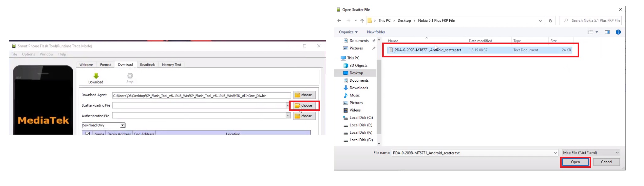Screen dimensions: 644x186
Task: Toggle the preview pane icon
Action: tap(607, 32)
